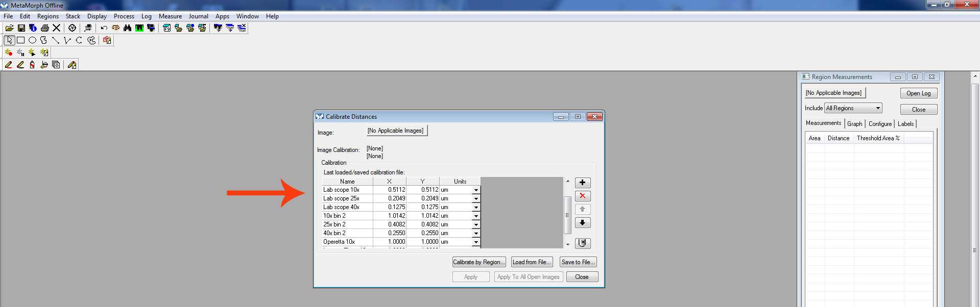This screenshot has width=980, height=307.
Task: Click the record journal red-dot icon
Action: click(x=9, y=53)
